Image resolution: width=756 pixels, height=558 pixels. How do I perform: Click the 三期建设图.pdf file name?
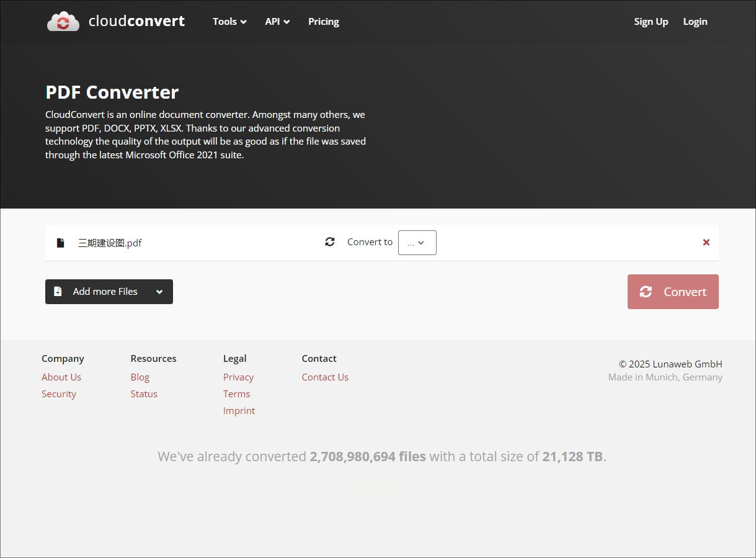pos(110,243)
